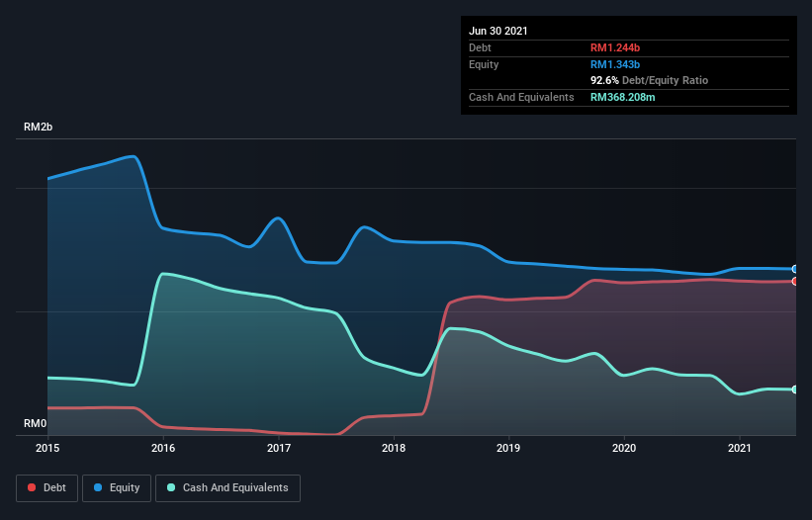The height and width of the screenshot is (520, 812).
Task: Click the 92.6% Debt/Equity Ratio text
Action: coord(650,80)
